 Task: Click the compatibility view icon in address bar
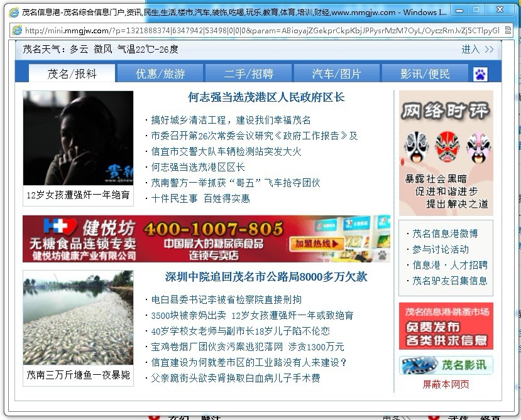click(x=509, y=31)
